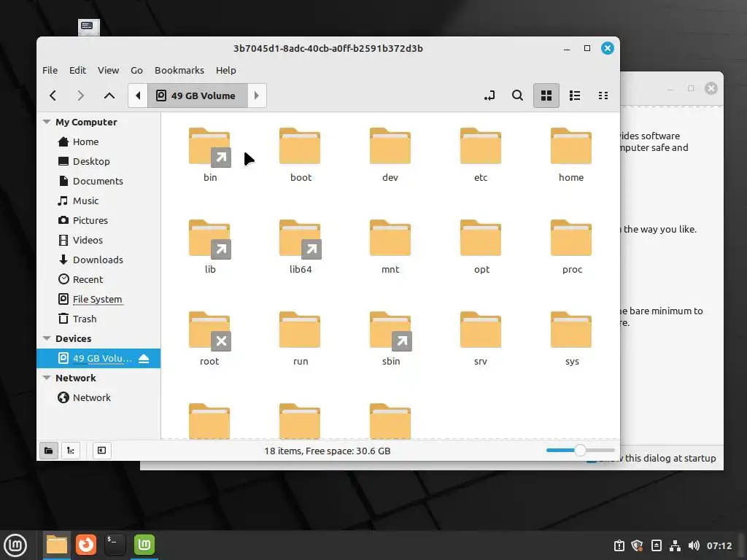Open the View menu
Screen dimensions: 747x560
108,71
